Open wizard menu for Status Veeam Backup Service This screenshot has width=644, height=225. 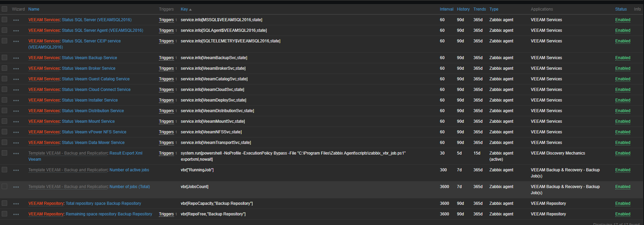tap(16, 58)
